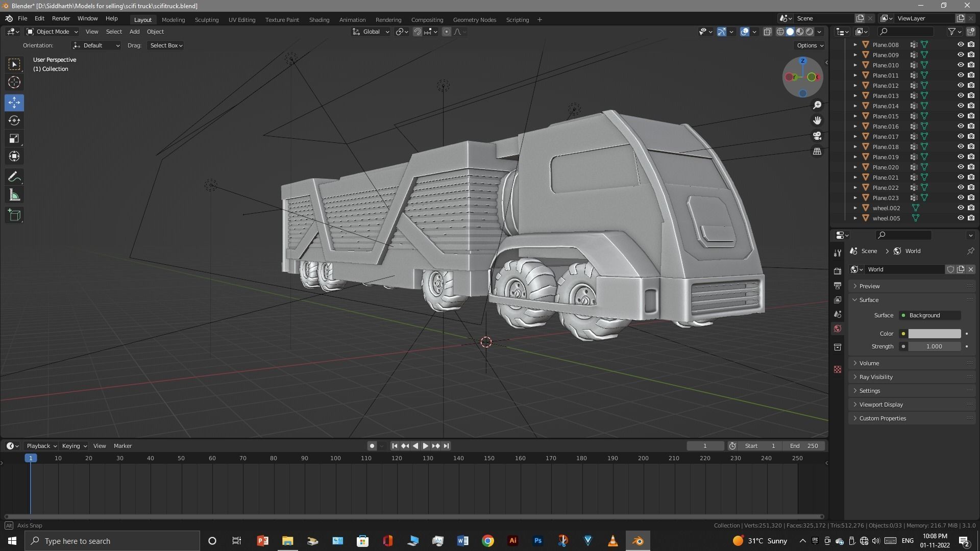980x551 pixels.
Task: Collapse the Surface panel
Action: 912,300
